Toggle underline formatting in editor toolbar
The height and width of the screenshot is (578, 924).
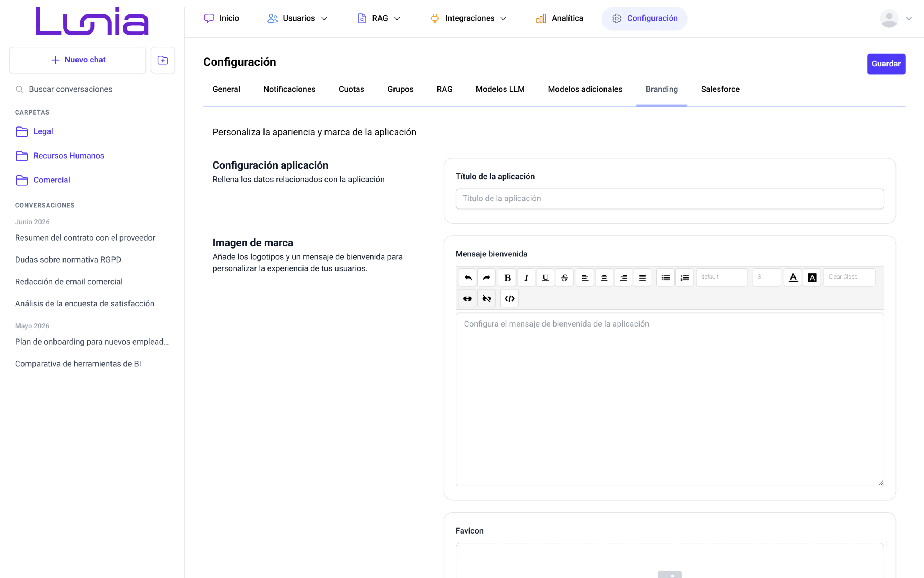point(545,277)
